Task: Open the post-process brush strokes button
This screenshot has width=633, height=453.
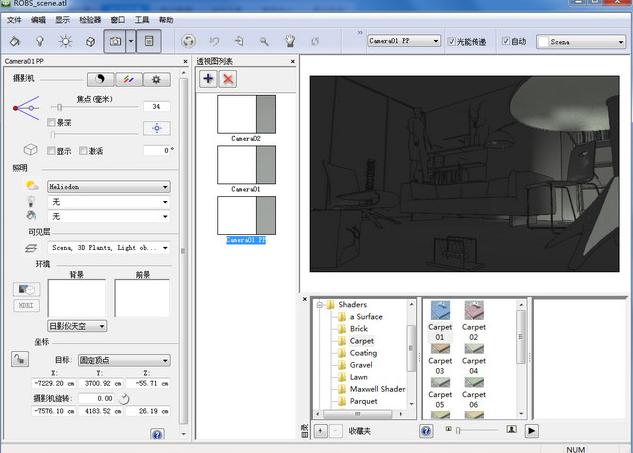Action: pos(129,79)
